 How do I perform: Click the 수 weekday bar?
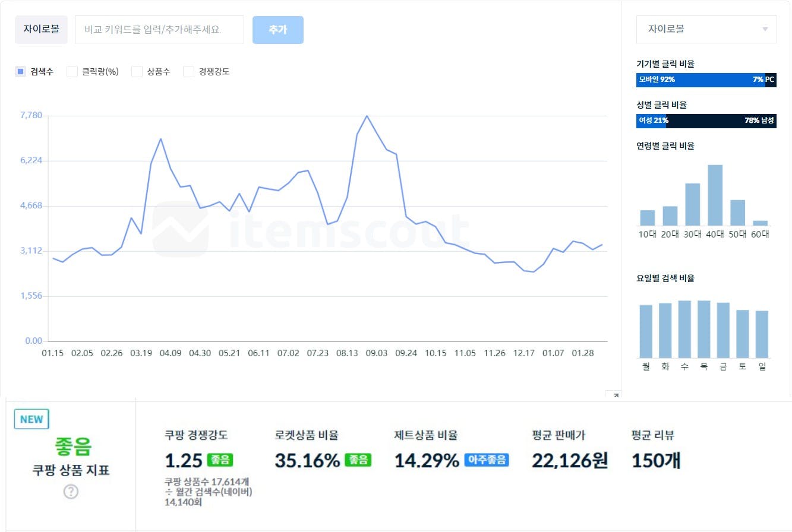[684, 330]
